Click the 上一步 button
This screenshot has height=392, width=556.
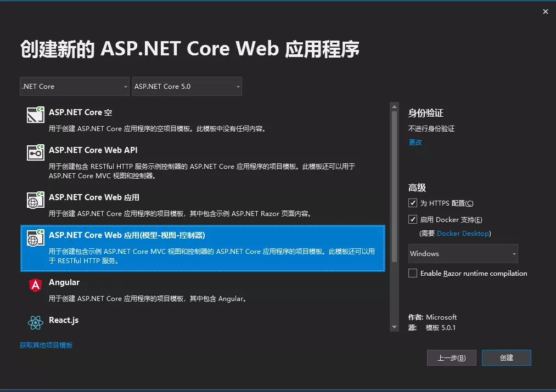tap(451, 357)
